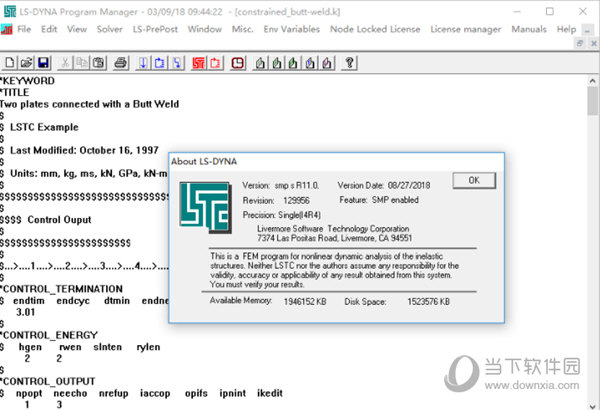
Task: Click the 'Control Ouput' comment line
Action: tap(59, 220)
